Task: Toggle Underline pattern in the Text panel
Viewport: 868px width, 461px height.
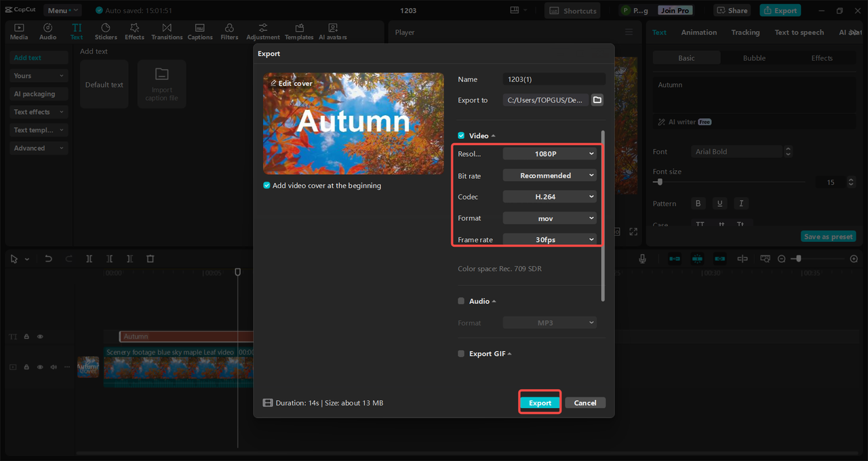Action: point(719,203)
